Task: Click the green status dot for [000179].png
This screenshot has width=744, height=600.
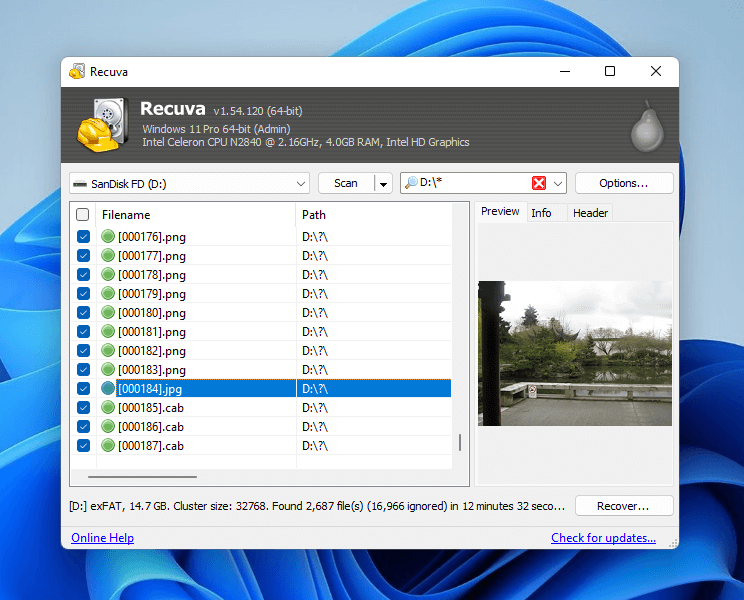Action: point(108,293)
